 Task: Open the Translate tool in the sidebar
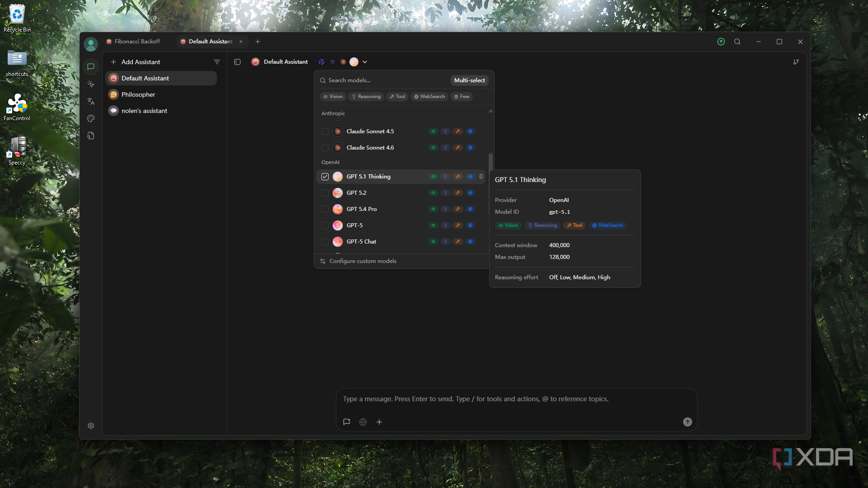coord(91,101)
